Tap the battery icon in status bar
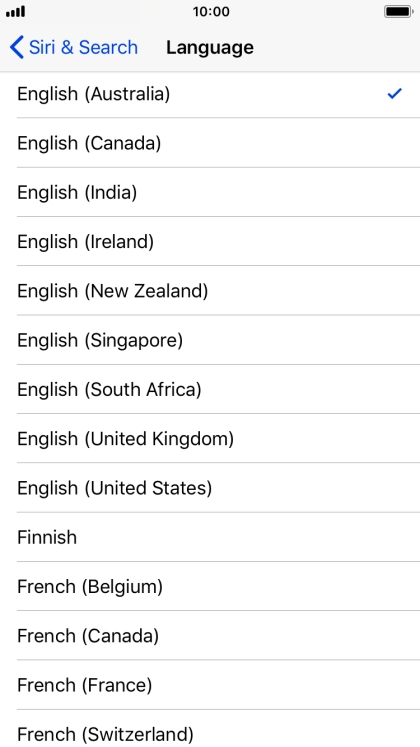420x747 pixels. point(399,11)
